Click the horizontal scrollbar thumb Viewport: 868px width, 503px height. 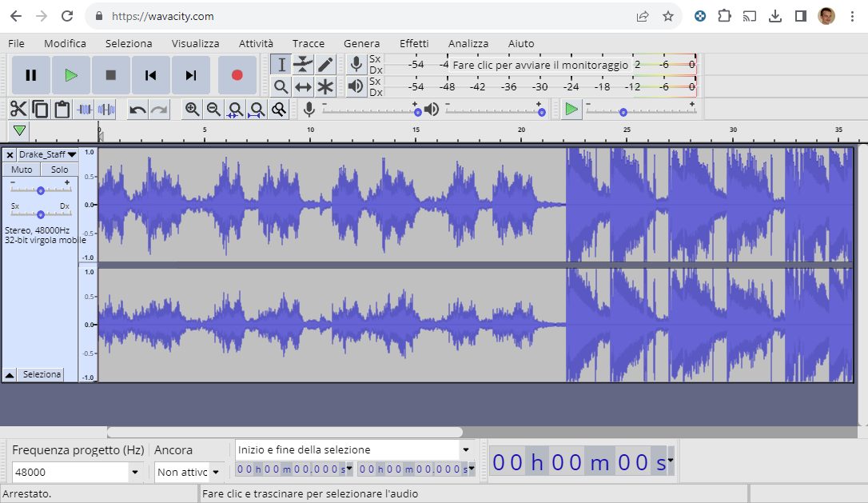click(285, 432)
